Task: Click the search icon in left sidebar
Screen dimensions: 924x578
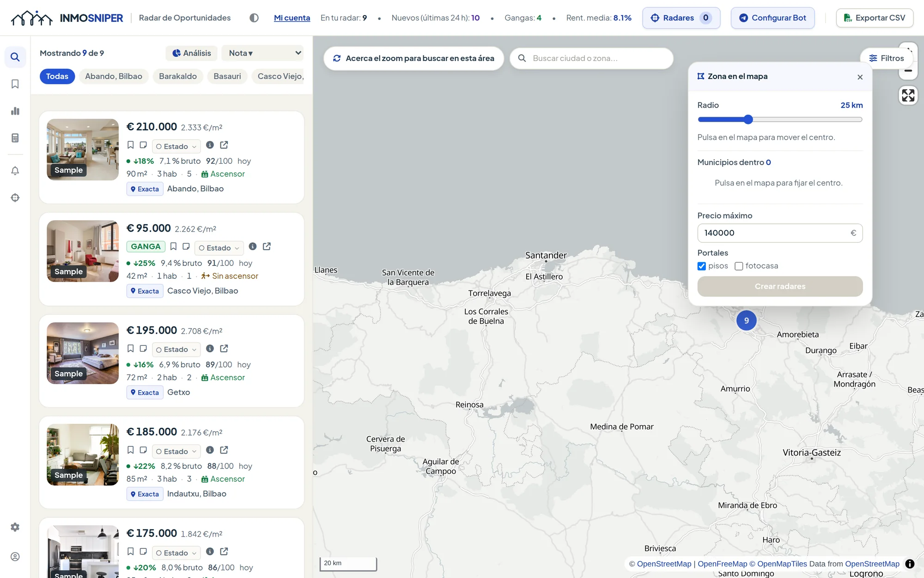Action: [15, 57]
